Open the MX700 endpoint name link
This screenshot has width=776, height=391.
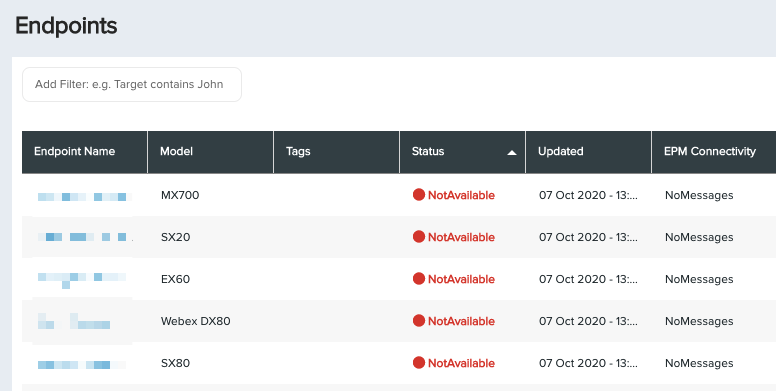point(82,196)
